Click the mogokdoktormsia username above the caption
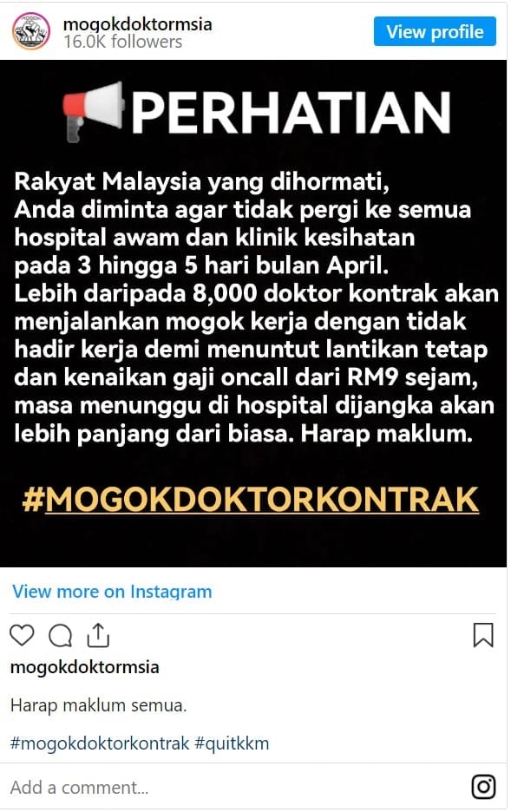The width and height of the screenshot is (511, 812). (x=84, y=667)
